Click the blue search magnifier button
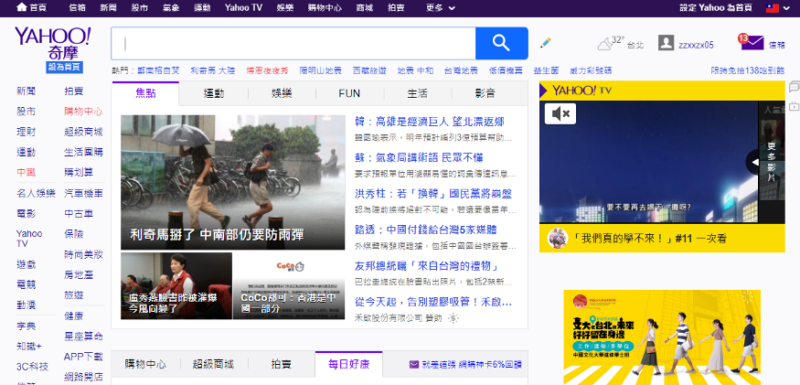Screen dimensions: 800x385 click(x=502, y=43)
